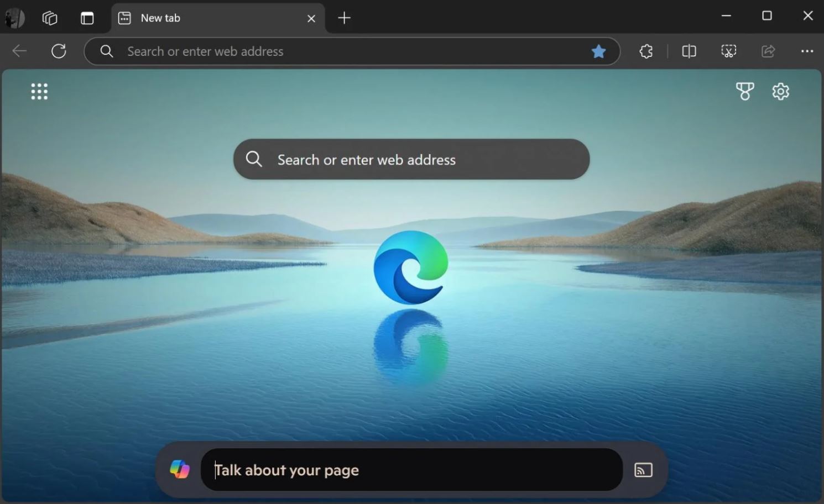Select the New tab tab
Screen dimensions: 824x504
218,18
